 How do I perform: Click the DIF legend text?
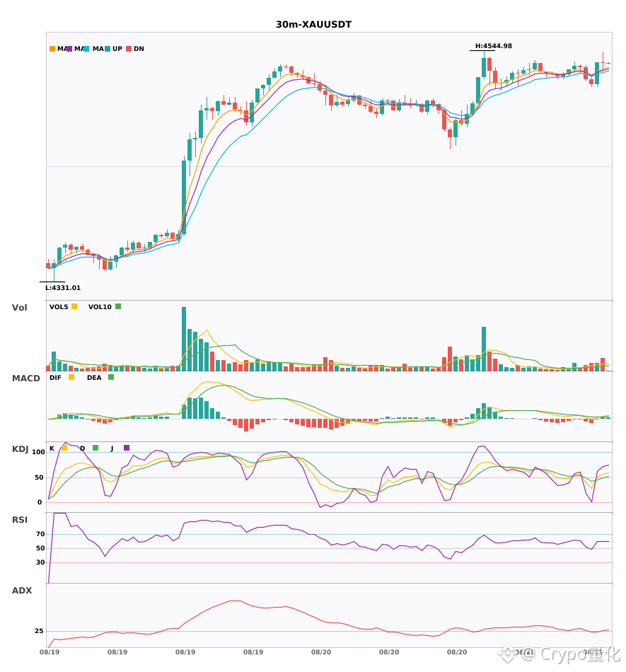pos(55,378)
